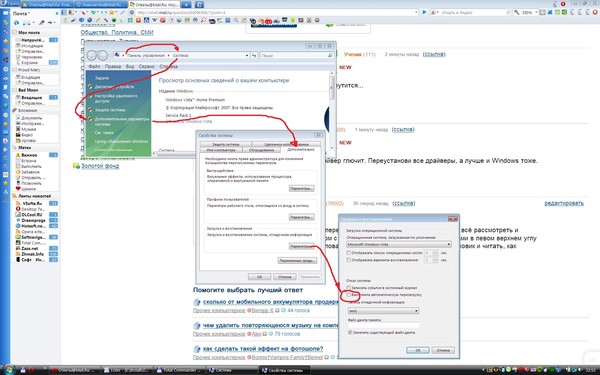Click the refresh arrows beside the Explorer address bar
The height and width of the screenshot is (375, 600).
coord(254,55)
